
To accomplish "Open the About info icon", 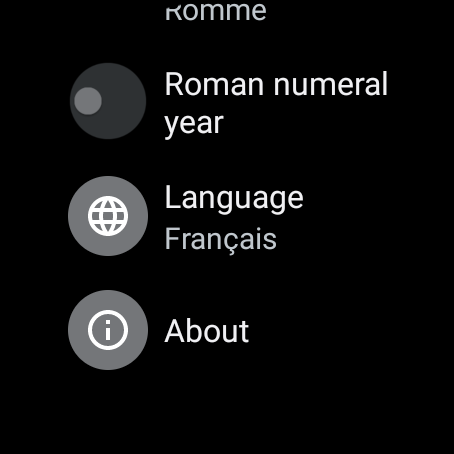I will point(108,330).
